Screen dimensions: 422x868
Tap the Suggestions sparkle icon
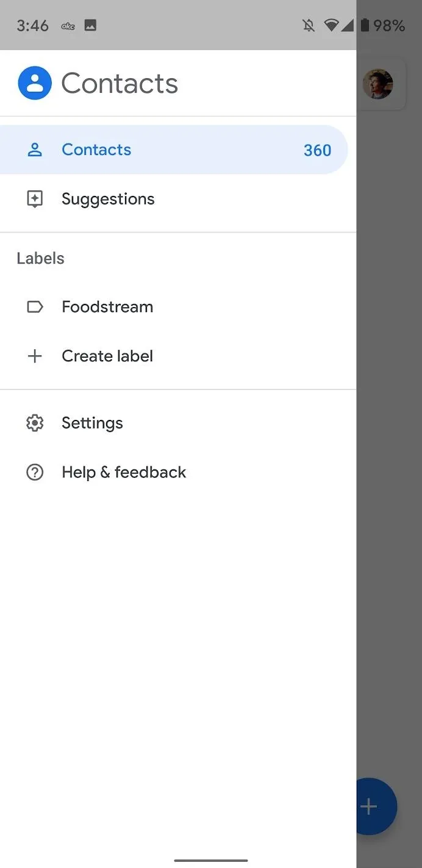tap(35, 199)
